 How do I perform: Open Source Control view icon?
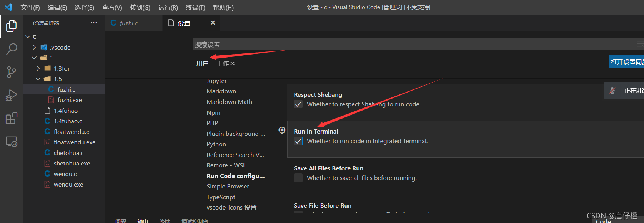click(x=12, y=72)
